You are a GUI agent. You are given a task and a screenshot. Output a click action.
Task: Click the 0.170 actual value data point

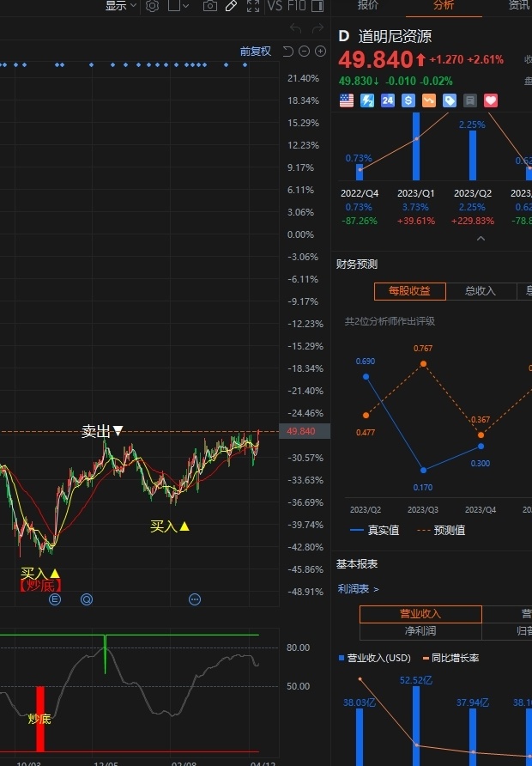424,470
